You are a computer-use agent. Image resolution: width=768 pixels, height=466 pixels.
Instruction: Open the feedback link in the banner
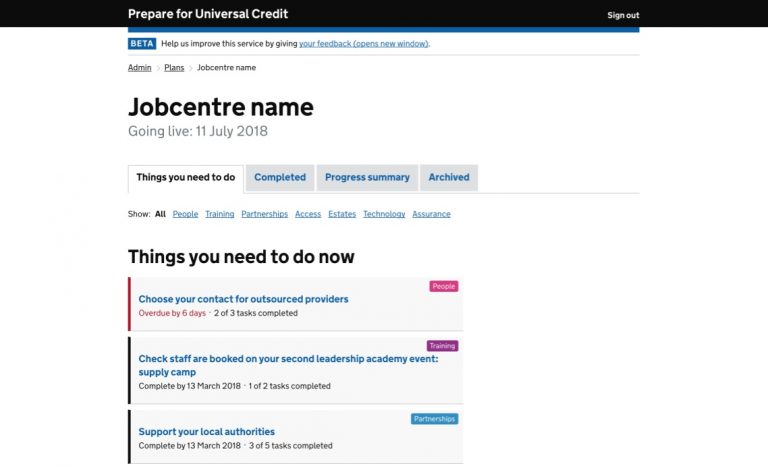(363, 44)
